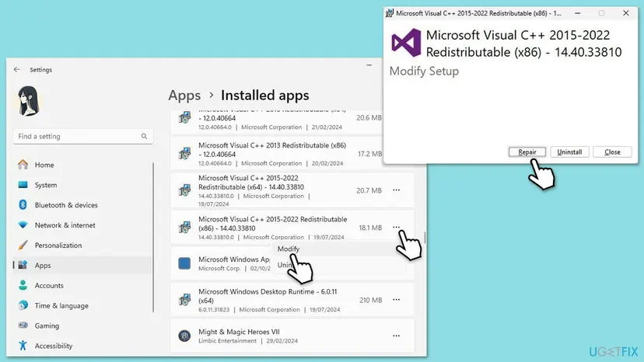This screenshot has width=644, height=362.
Task: Close the setup dialog with X
Action: [626, 13]
